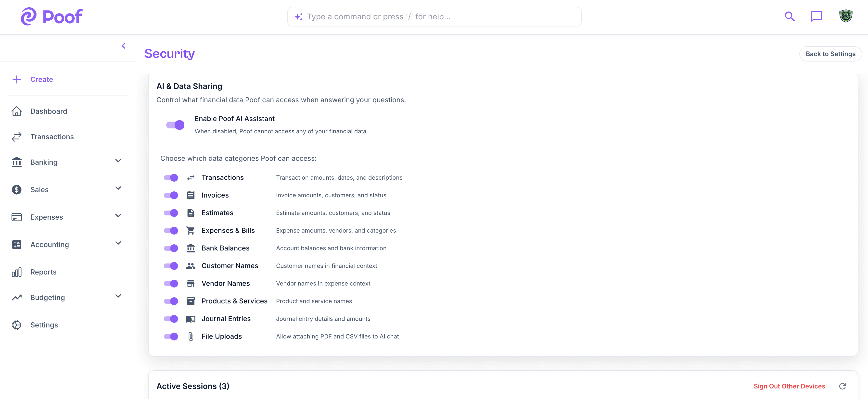868x399 pixels.
Task: Turn off Bank Balances data sharing
Action: click(171, 248)
